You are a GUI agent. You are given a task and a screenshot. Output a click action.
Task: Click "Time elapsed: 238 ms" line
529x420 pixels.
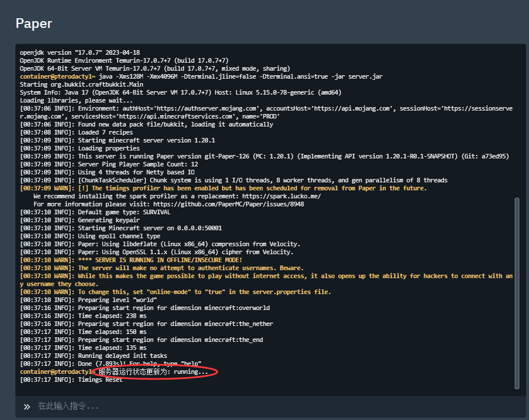tap(83, 316)
